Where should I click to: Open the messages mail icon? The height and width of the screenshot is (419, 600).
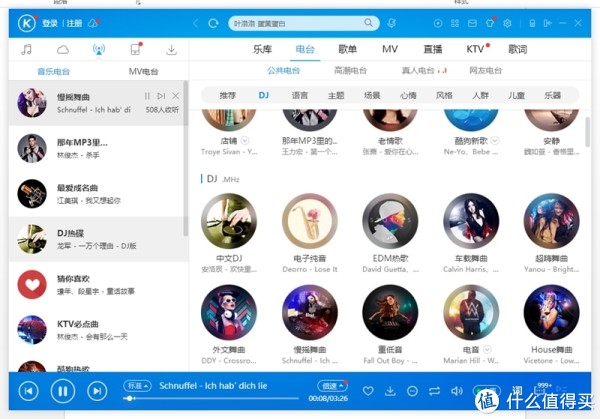[472, 23]
